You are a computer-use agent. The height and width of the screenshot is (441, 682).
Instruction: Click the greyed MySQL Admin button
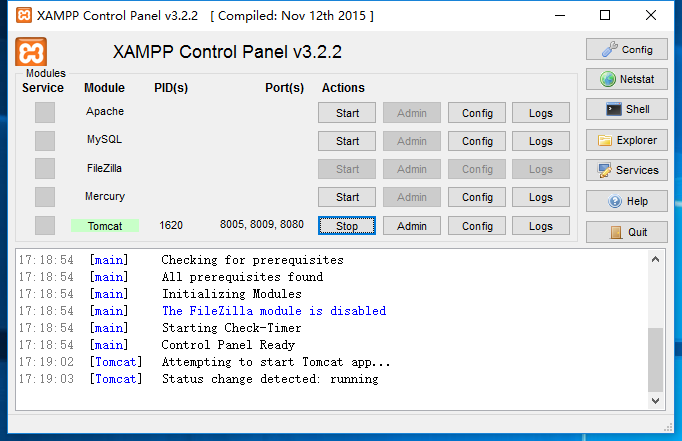[x=411, y=140]
